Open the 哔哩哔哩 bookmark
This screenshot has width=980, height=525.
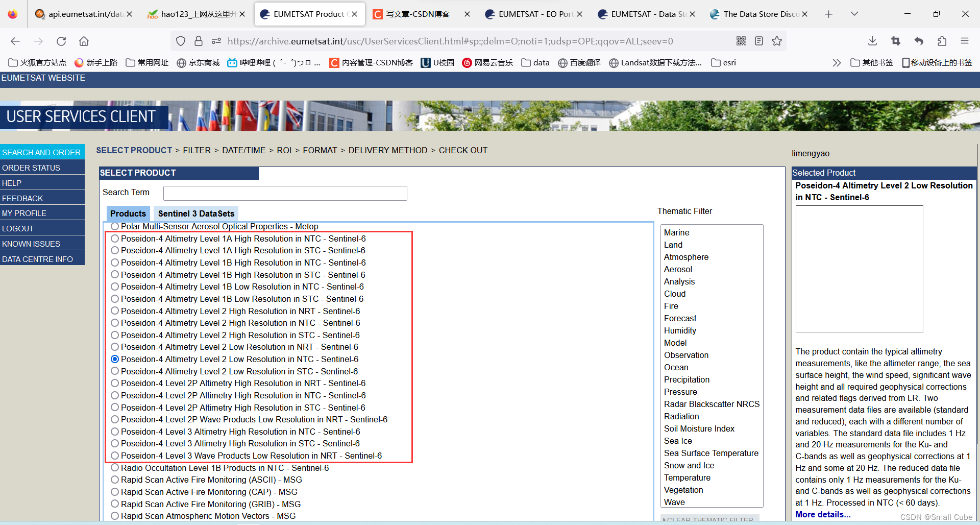tap(274, 63)
